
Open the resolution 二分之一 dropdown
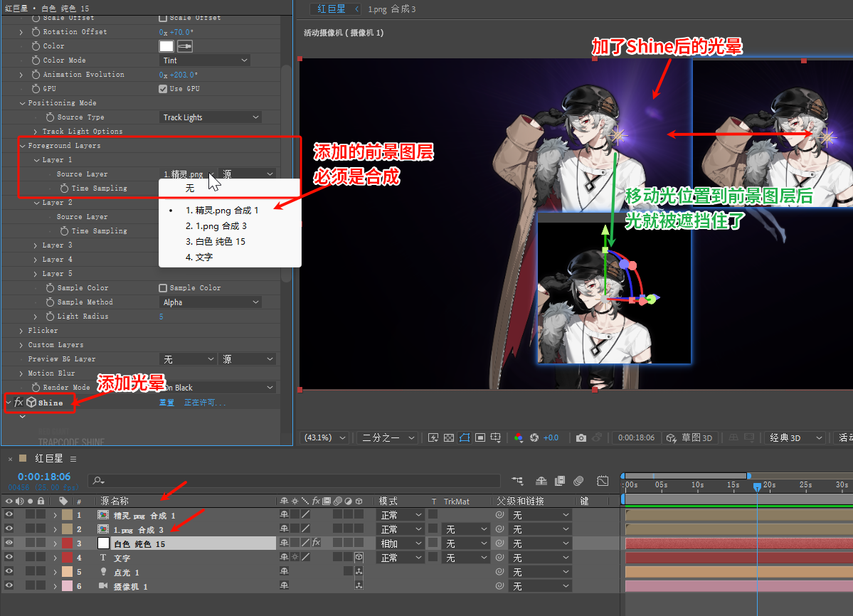[388, 437]
